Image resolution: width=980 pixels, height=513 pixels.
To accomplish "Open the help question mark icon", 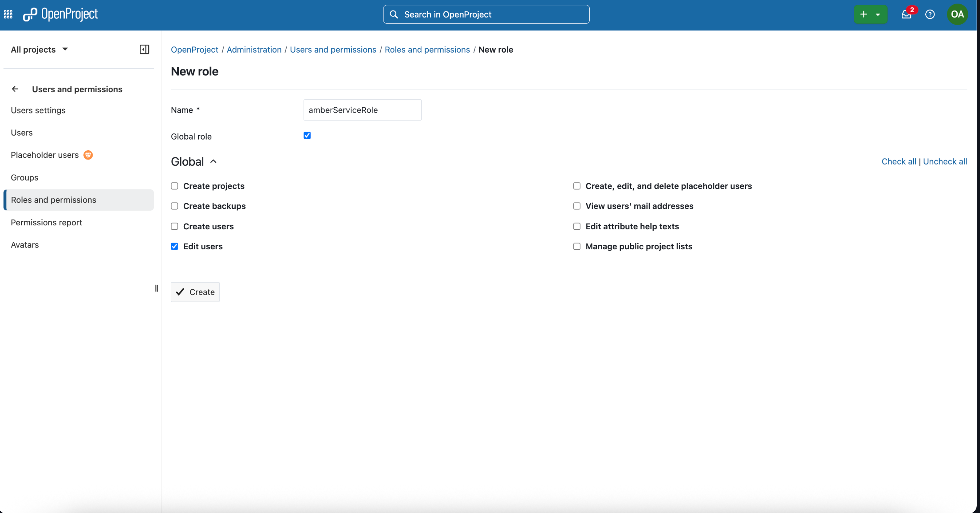I will (x=930, y=14).
